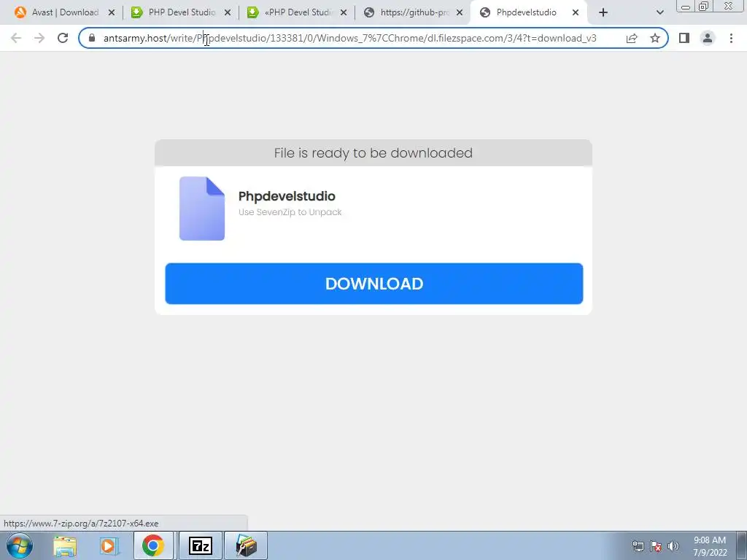
Task: Minimize the Chrome window
Action: (686, 7)
